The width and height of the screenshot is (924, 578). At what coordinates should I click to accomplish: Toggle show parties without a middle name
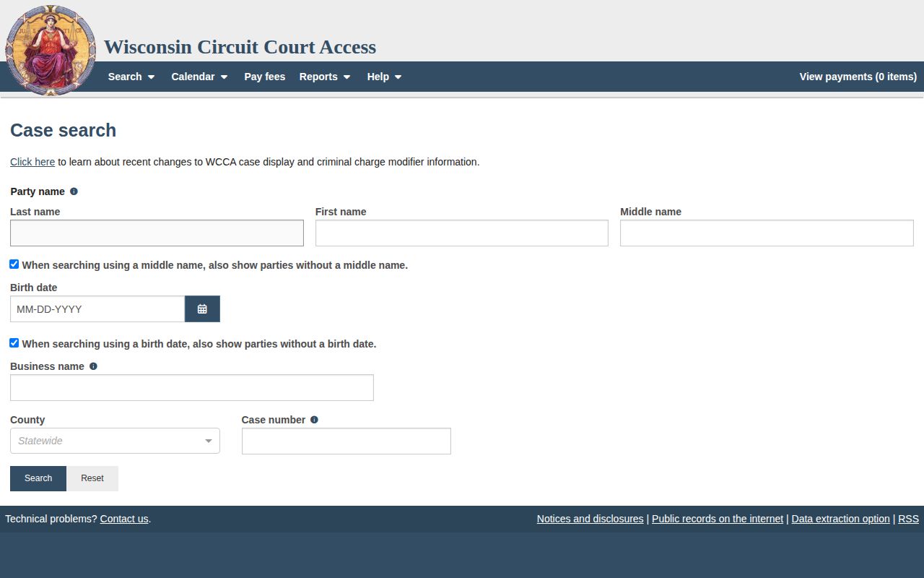[14, 264]
